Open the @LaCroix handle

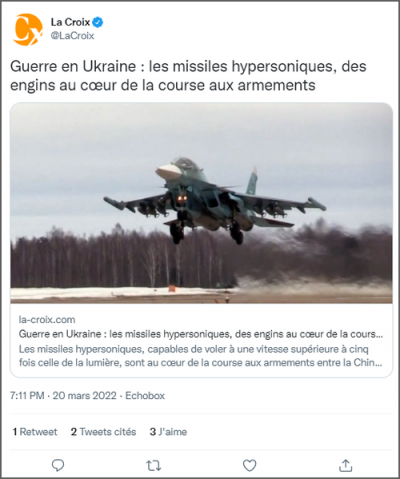[x=72, y=36]
